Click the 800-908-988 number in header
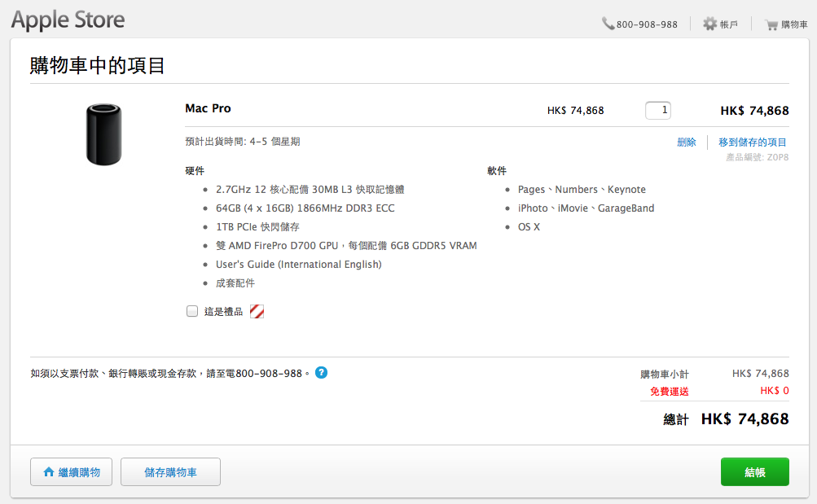817x504 pixels. [x=647, y=24]
